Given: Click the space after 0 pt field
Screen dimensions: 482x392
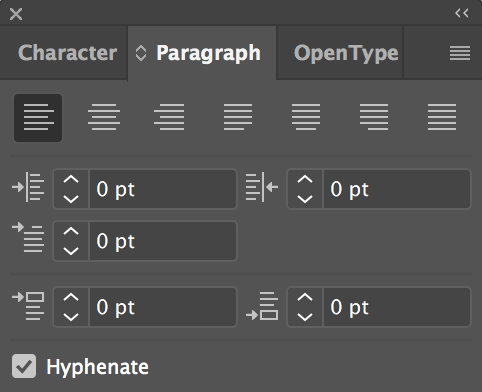Looking at the screenshot, I should (x=397, y=307).
